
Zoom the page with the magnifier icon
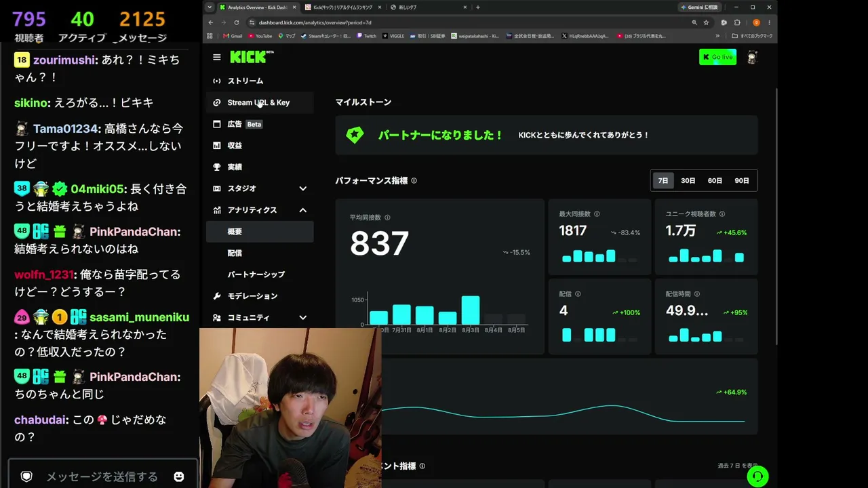pos(694,22)
